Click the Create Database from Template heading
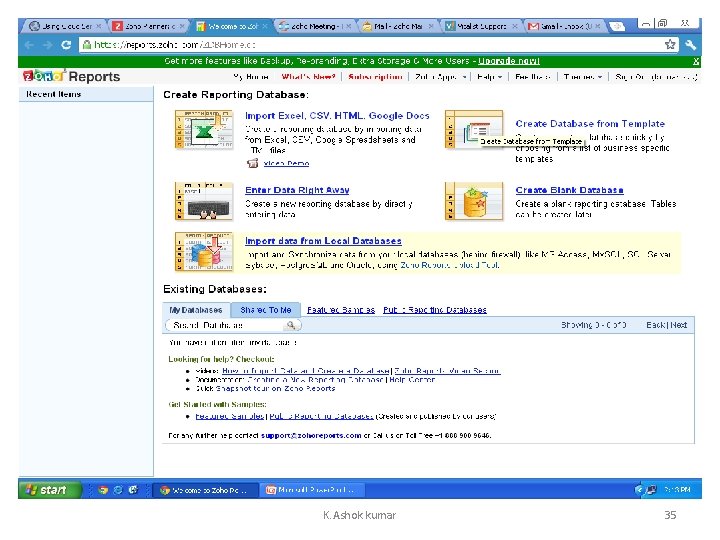Image resolution: width=720 pixels, height=540 pixels. pos(590,124)
